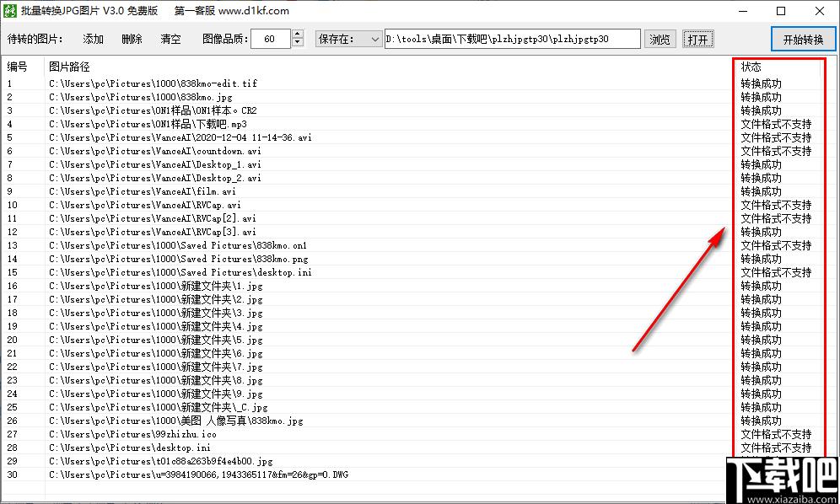
Task: Click the app icon in title bar
Action: (x=9, y=11)
